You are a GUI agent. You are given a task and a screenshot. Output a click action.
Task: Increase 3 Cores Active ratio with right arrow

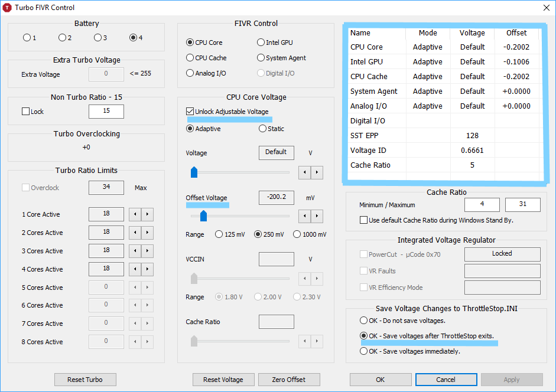tap(148, 251)
